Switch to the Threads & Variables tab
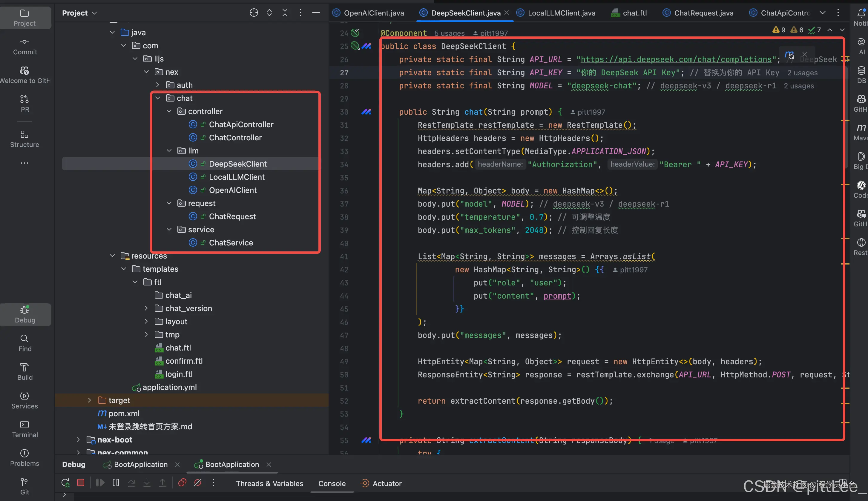This screenshot has height=501, width=868. pyautogui.click(x=269, y=483)
